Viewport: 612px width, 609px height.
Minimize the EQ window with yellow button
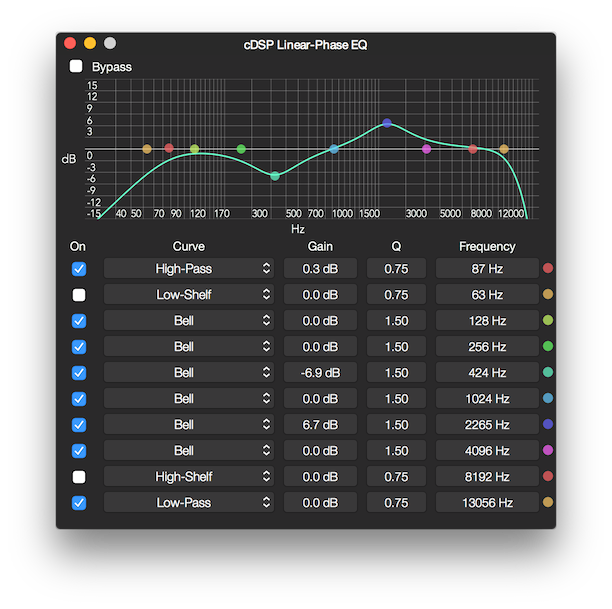tap(90, 43)
